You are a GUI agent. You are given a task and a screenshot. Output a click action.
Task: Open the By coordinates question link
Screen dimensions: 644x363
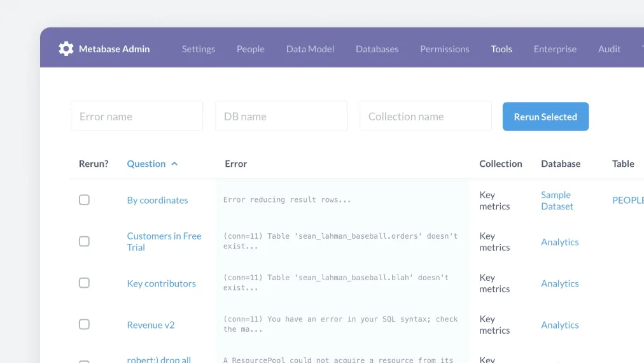click(157, 200)
